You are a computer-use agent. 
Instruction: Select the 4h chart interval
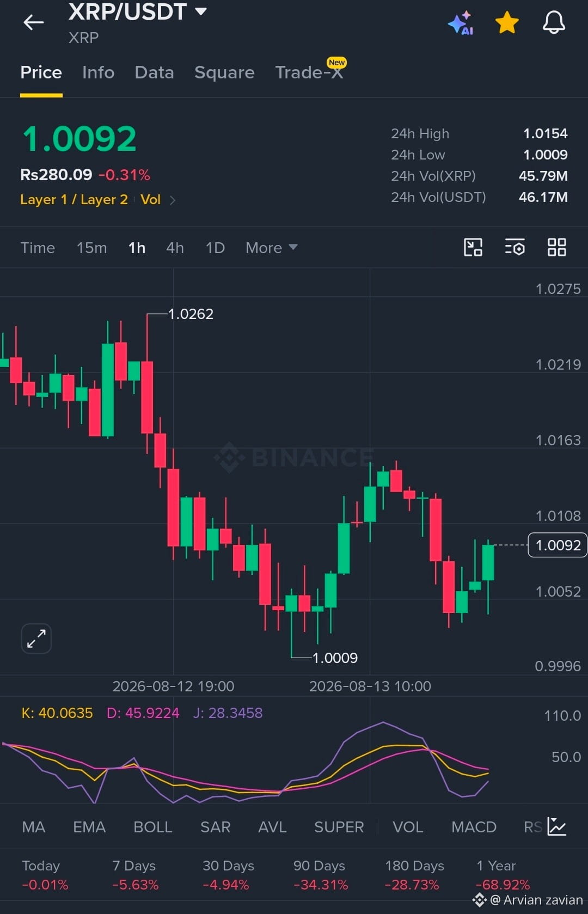(x=175, y=248)
